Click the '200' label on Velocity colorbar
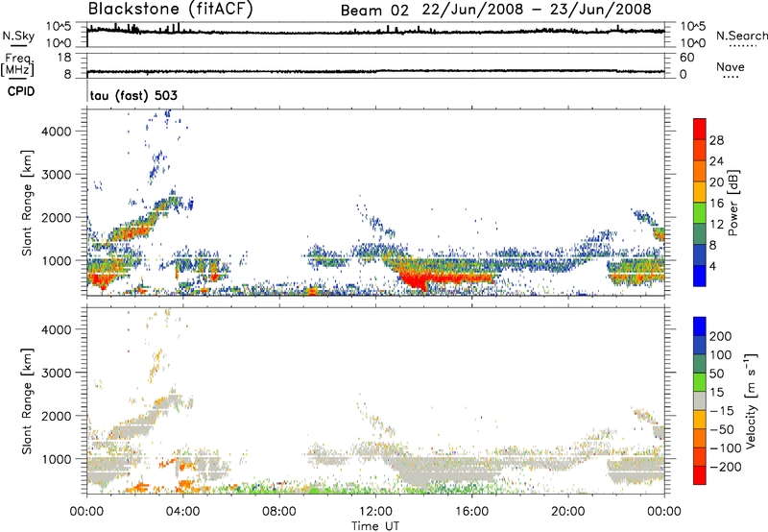The height and width of the screenshot is (532, 768). pos(721,336)
